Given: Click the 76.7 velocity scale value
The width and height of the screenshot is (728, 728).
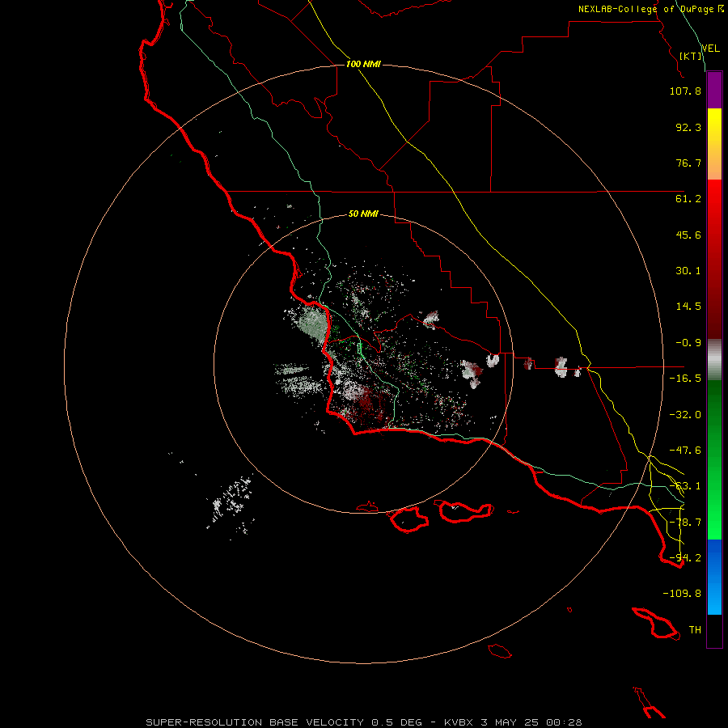Looking at the screenshot, I should coord(688,163).
